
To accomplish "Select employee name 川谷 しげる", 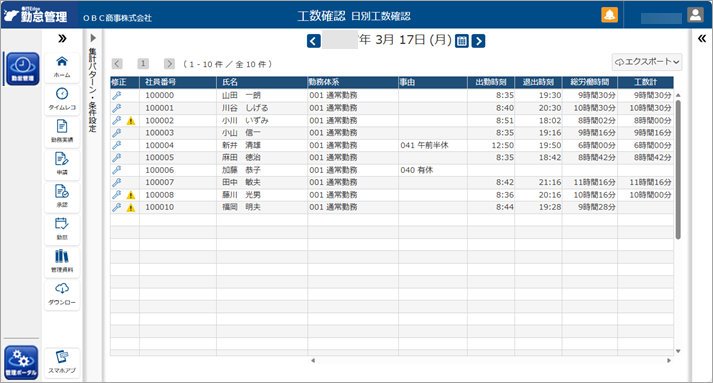I will (x=245, y=108).
